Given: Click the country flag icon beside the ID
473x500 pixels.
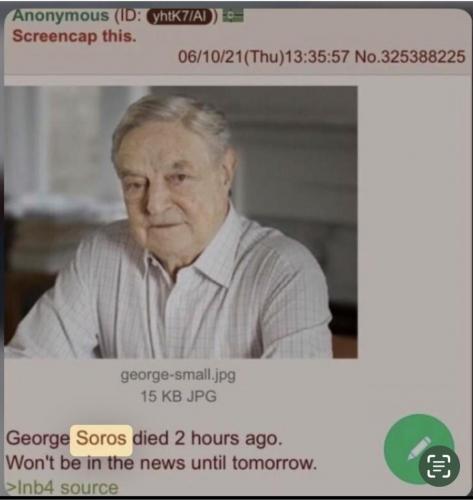Looking at the screenshot, I should pyautogui.click(x=233, y=16).
